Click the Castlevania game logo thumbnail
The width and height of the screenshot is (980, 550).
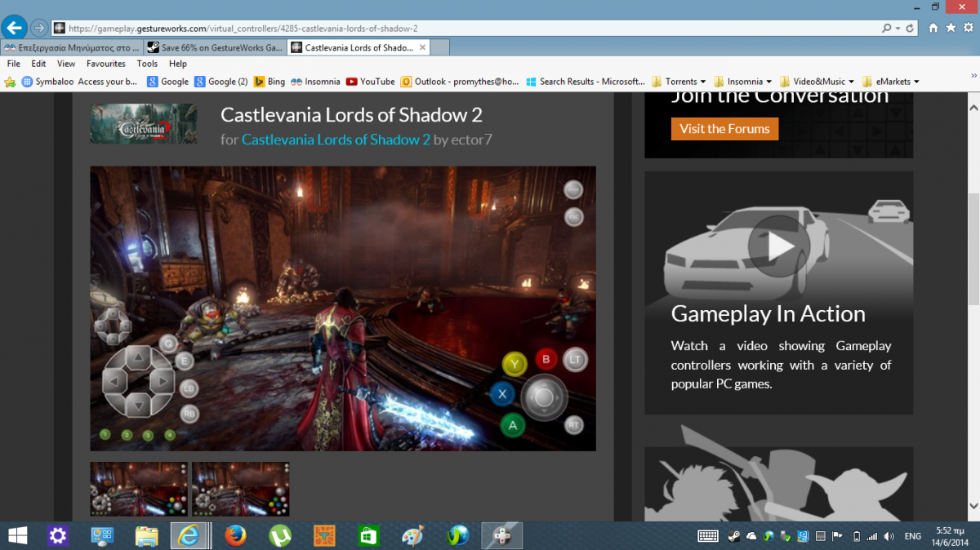coord(144,124)
